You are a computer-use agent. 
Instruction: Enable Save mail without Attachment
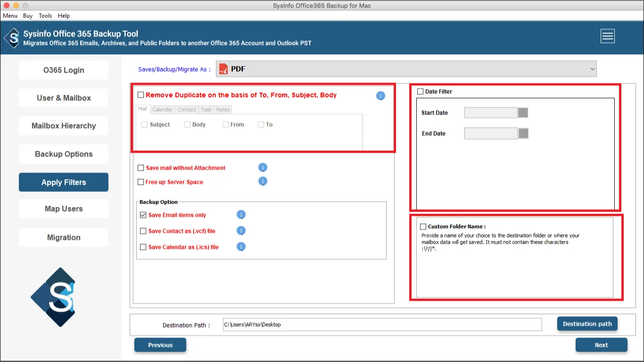pyautogui.click(x=140, y=168)
